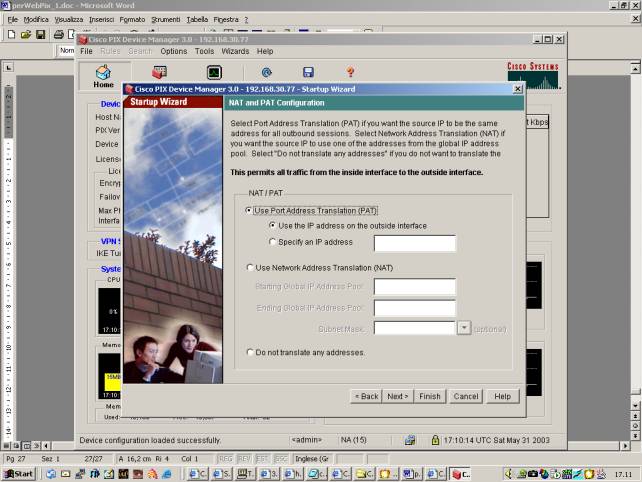
Task: Click the Word New document icon
Action: [11, 34]
